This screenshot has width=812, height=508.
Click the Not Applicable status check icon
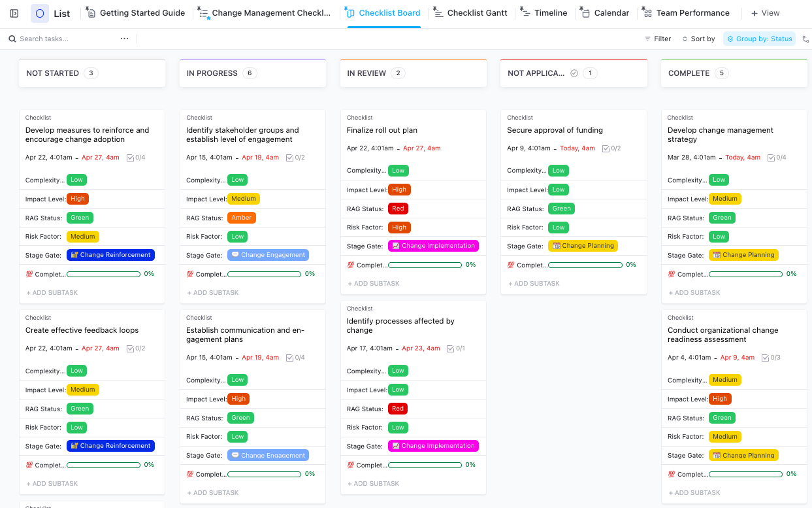point(574,73)
